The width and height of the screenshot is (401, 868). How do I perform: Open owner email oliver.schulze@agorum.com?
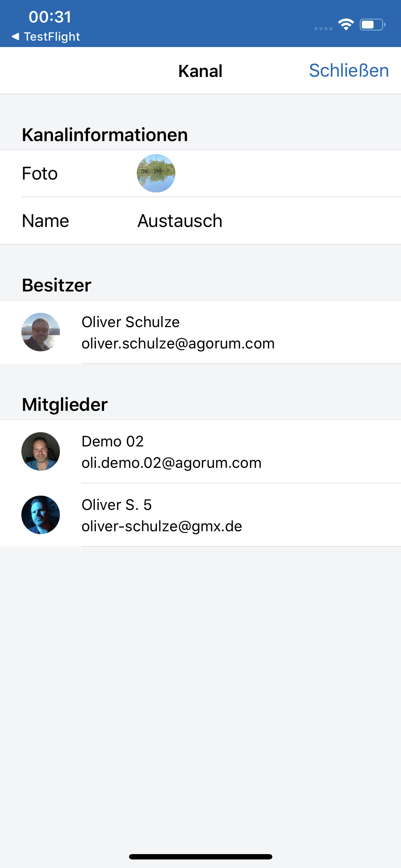click(178, 343)
